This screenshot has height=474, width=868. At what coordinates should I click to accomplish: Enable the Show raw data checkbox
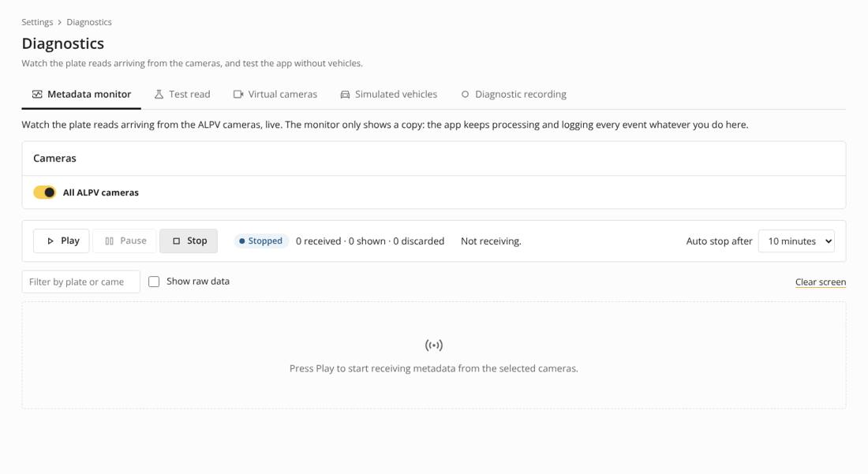[x=154, y=282]
